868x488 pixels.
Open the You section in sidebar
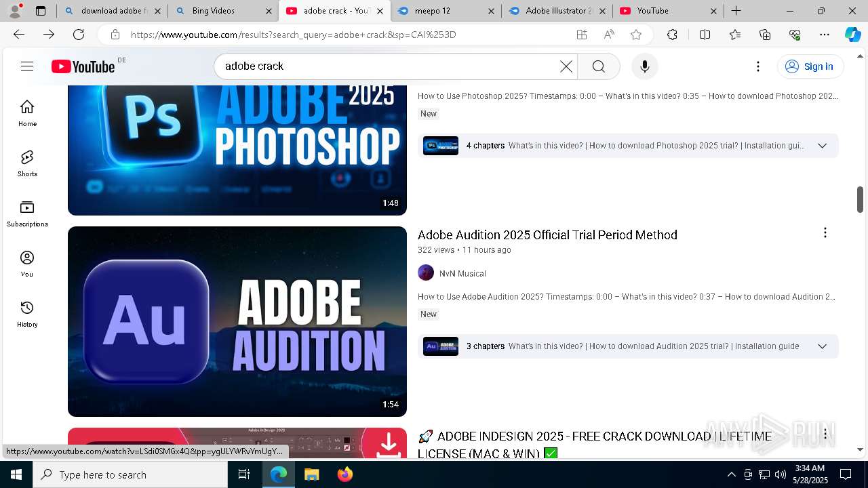click(x=27, y=264)
